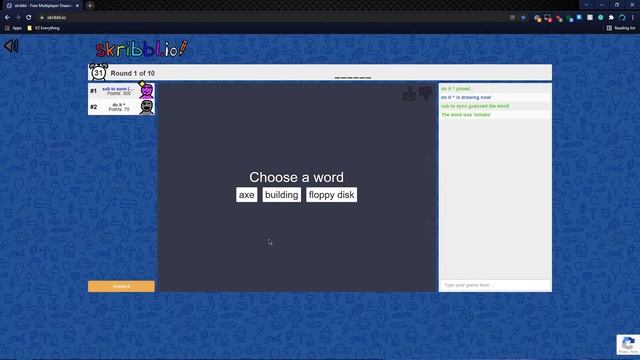Open the Extensions puzzle-piece icon
Viewport: 640px width, 360px height.
point(611,18)
